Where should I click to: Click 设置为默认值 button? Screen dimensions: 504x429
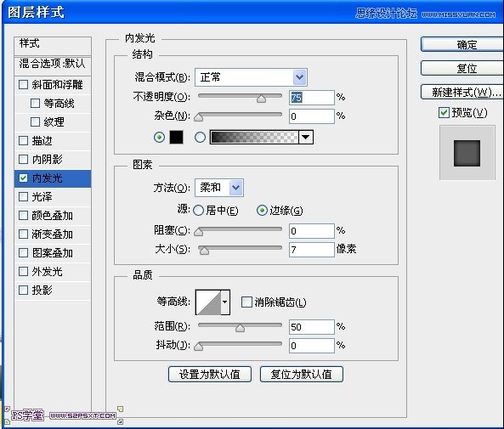pyautogui.click(x=210, y=375)
